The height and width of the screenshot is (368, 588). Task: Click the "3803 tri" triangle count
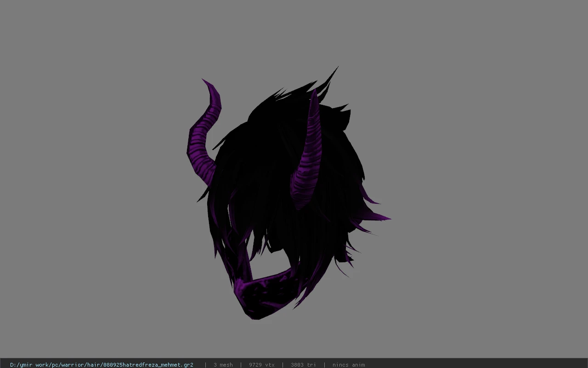coord(303,365)
